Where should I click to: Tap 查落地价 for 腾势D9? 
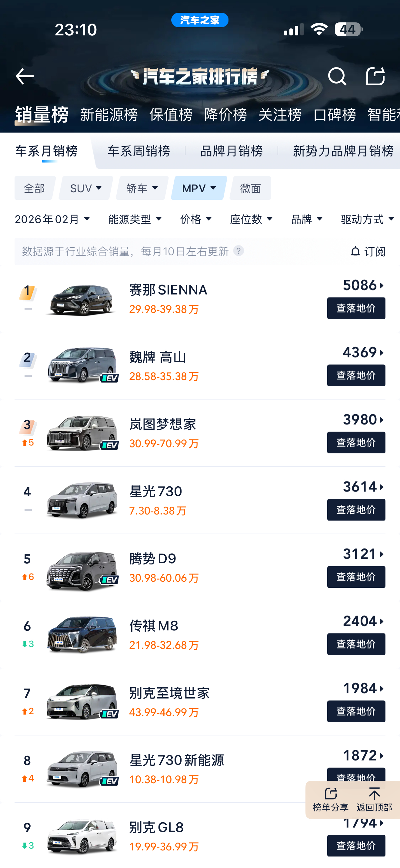point(356,577)
